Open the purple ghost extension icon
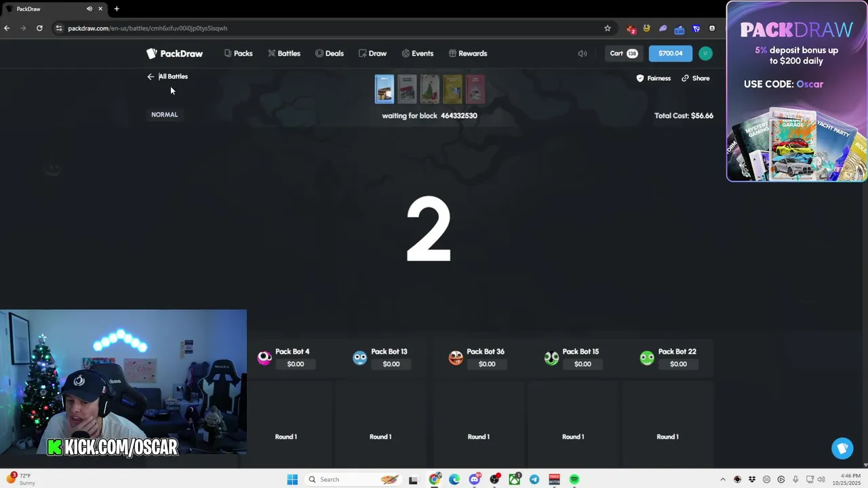The height and width of the screenshot is (488, 868). coord(663,28)
